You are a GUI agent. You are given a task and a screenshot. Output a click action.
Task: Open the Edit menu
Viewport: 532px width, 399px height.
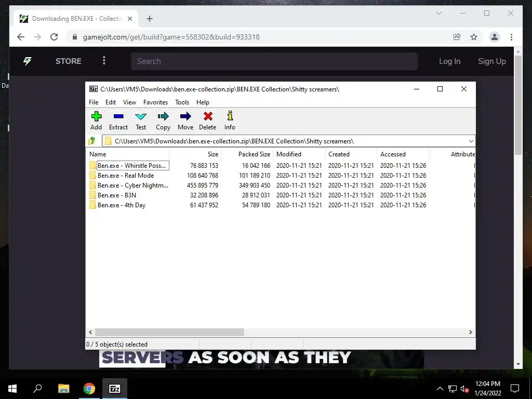coord(111,102)
